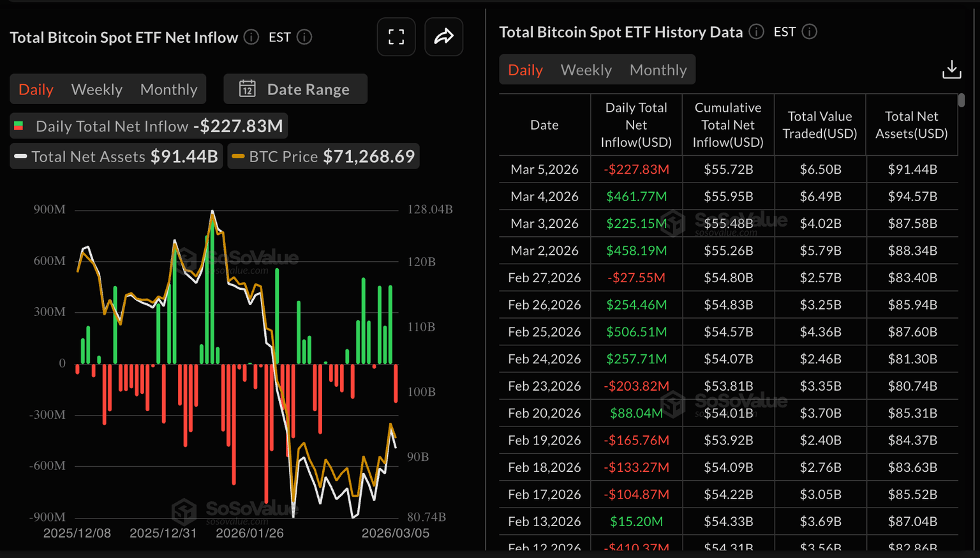980x558 pixels.
Task: Click the share arrow icon
Action: (443, 37)
